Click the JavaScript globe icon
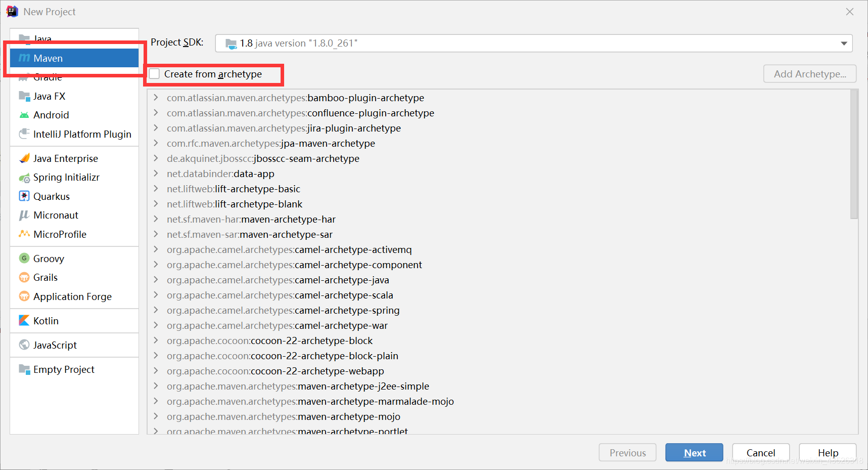868x470 pixels. click(24, 345)
